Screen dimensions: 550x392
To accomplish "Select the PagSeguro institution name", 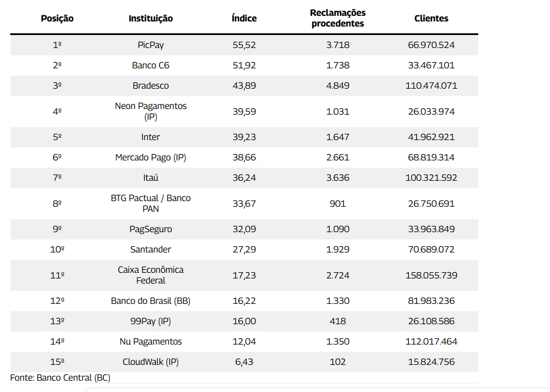I will [x=151, y=229].
